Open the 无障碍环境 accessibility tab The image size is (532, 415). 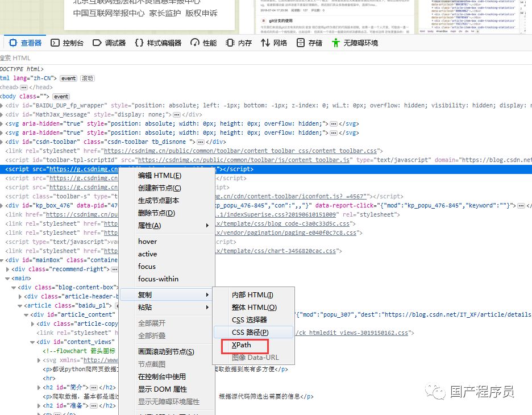(x=355, y=43)
